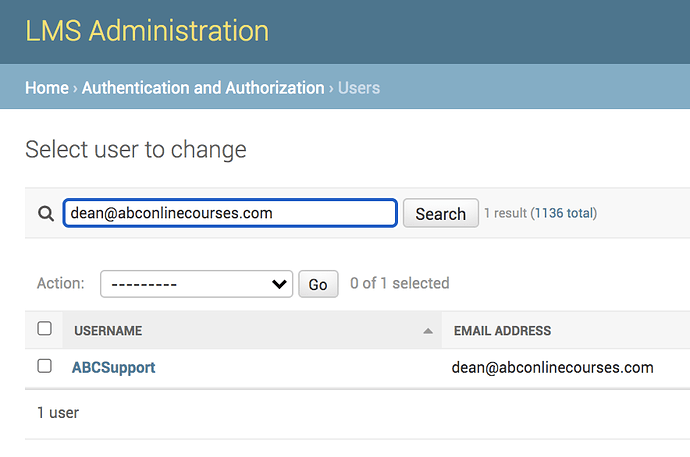690x457 pixels.
Task: Go to the Home breadcrumb
Action: (47, 88)
